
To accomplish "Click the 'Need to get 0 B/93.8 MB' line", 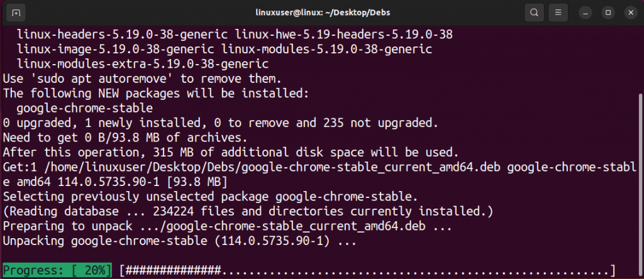I will click(125, 138).
